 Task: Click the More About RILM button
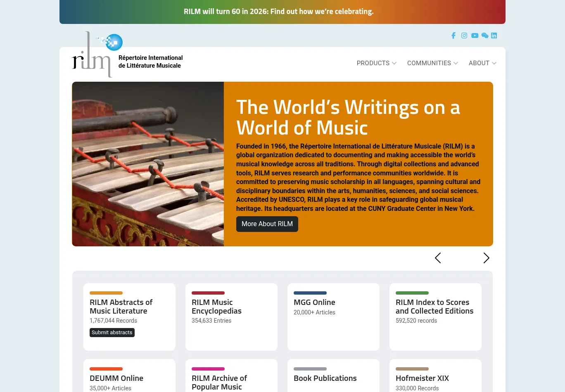pyautogui.click(x=267, y=224)
